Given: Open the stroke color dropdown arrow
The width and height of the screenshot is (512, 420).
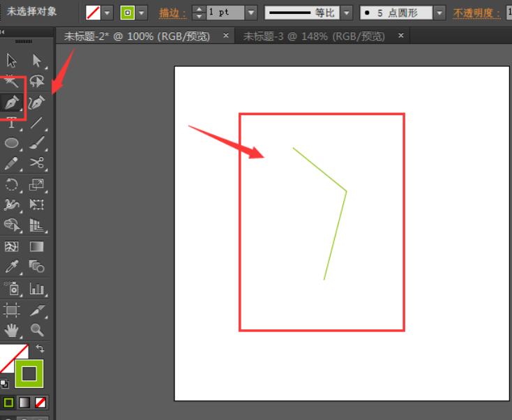Looking at the screenshot, I should coord(142,13).
